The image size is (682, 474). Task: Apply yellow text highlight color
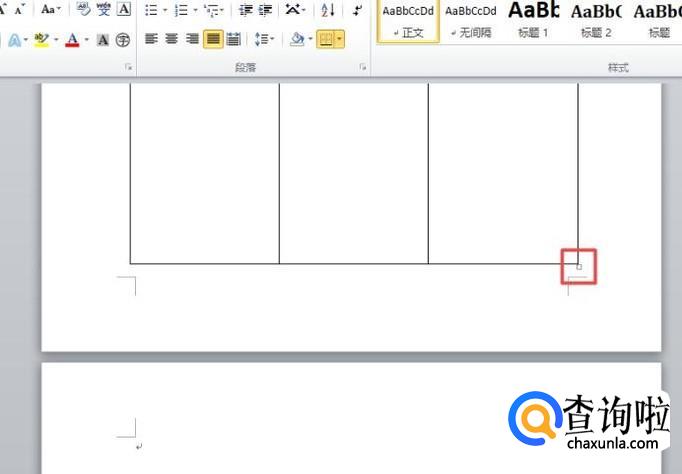coord(42,40)
